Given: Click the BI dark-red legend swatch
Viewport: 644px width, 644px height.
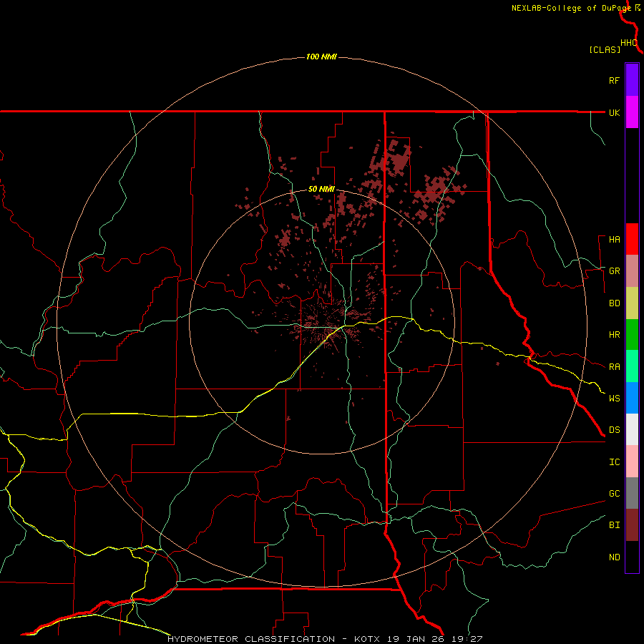Looking at the screenshot, I should tap(632, 525).
